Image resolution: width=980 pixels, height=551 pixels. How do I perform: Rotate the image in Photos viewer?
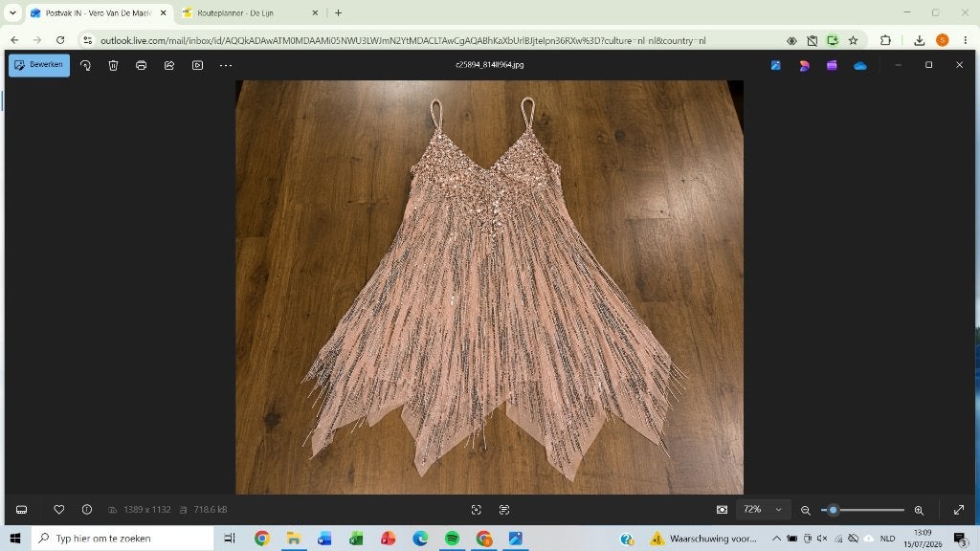point(85,65)
